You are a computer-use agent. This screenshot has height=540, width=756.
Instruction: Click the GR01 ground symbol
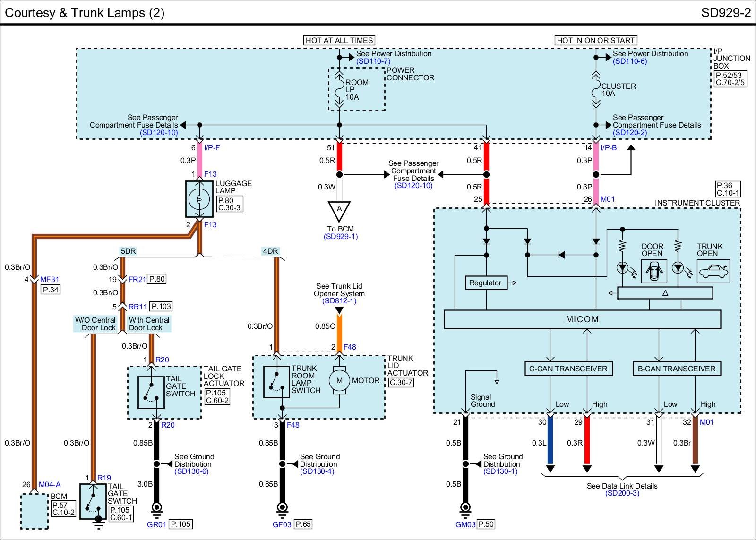(156, 508)
